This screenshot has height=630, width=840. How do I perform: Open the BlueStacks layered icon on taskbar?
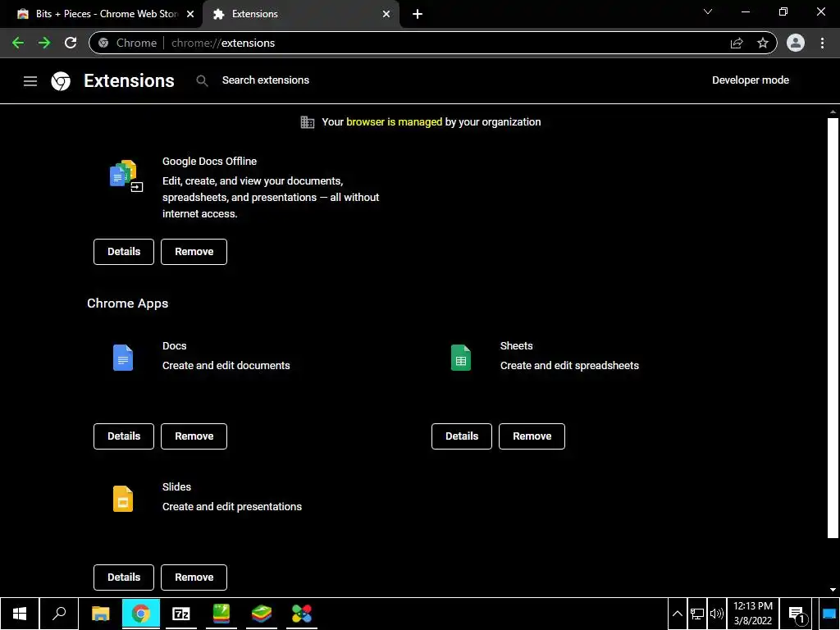(x=262, y=614)
